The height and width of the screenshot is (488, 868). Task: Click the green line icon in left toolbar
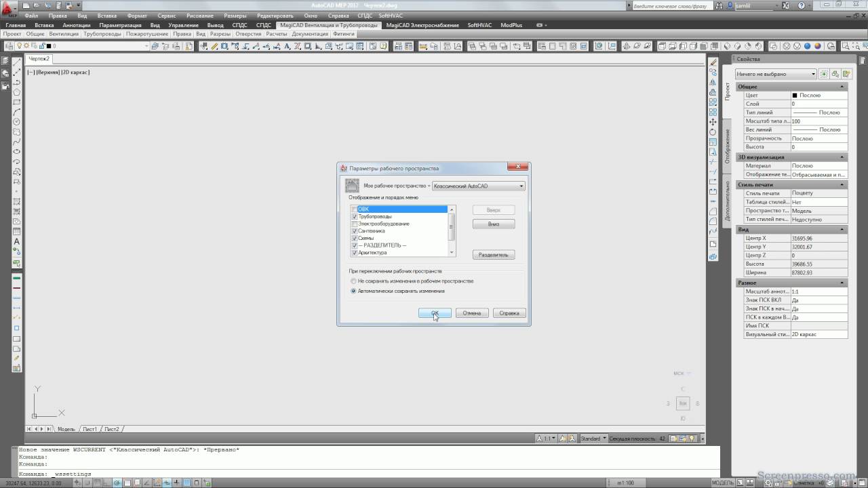17,278
